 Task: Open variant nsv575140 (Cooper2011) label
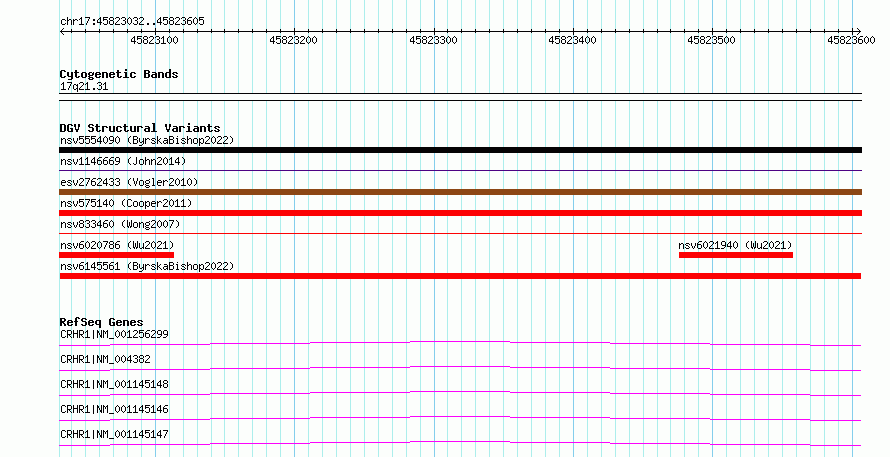point(126,203)
